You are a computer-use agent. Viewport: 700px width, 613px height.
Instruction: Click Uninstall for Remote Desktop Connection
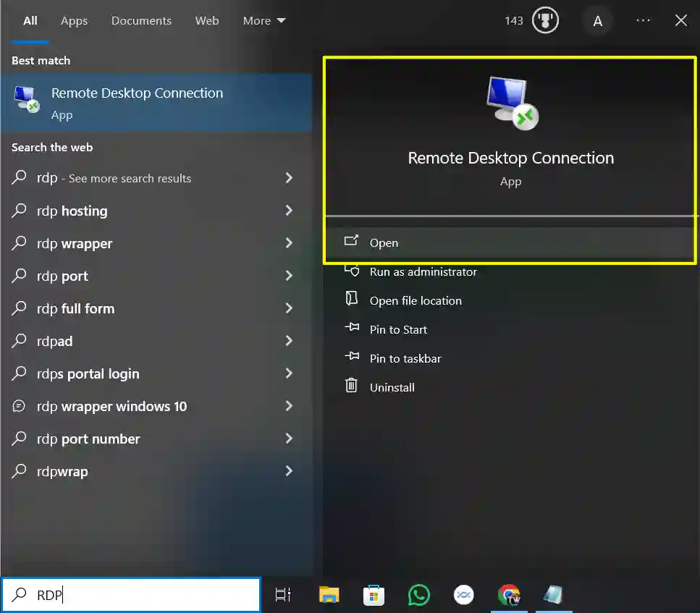392,387
